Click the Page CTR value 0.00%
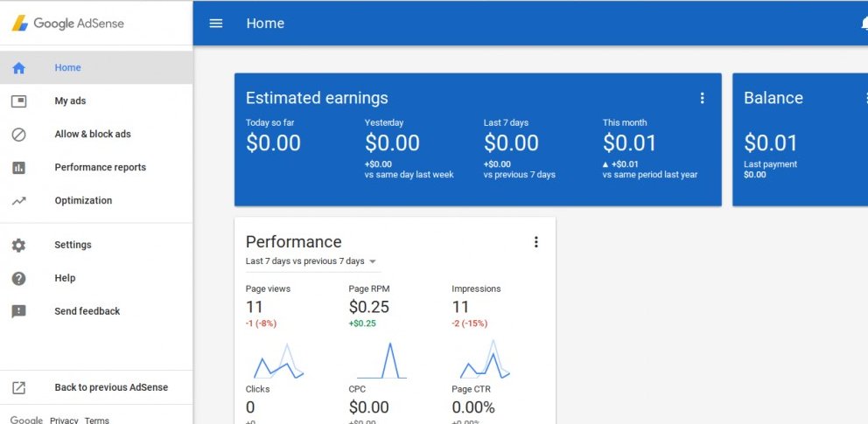 (472, 407)
